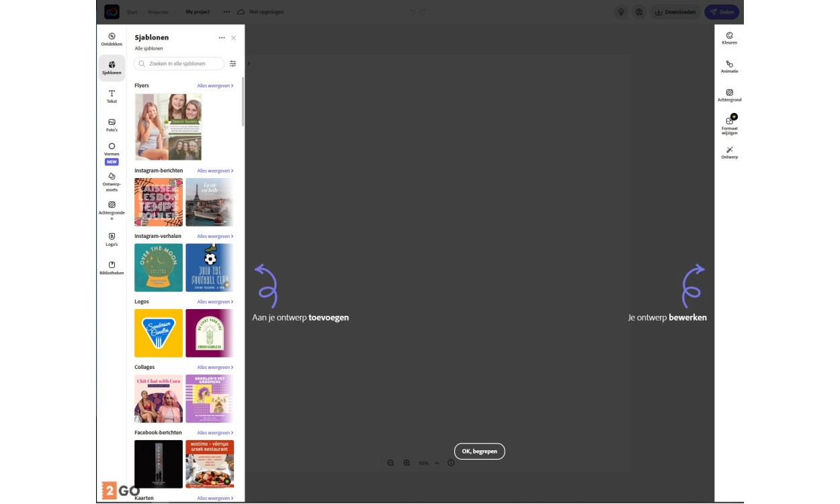
Task: Click the OK, begrepen button
Action: coord(479,452)
